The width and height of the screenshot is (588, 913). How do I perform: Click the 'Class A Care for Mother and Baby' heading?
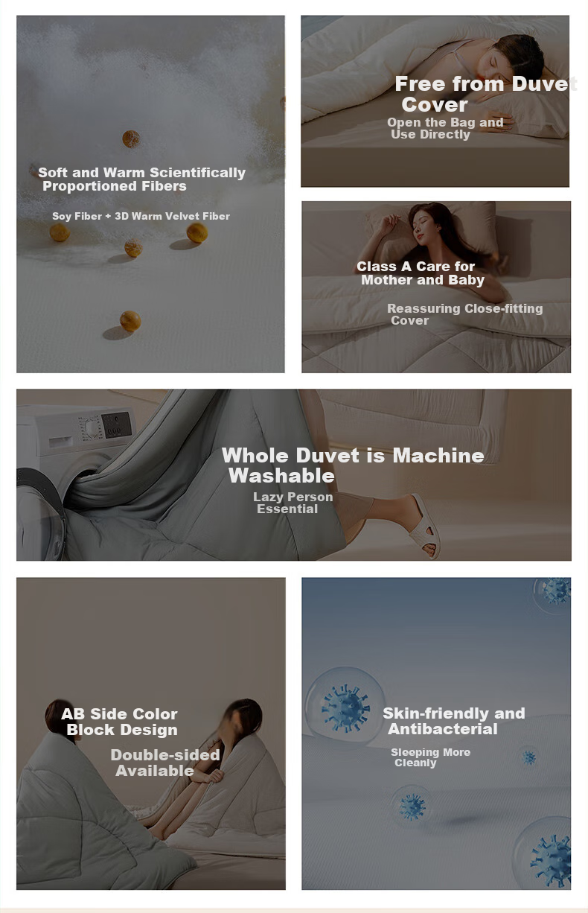click(420, 273)
